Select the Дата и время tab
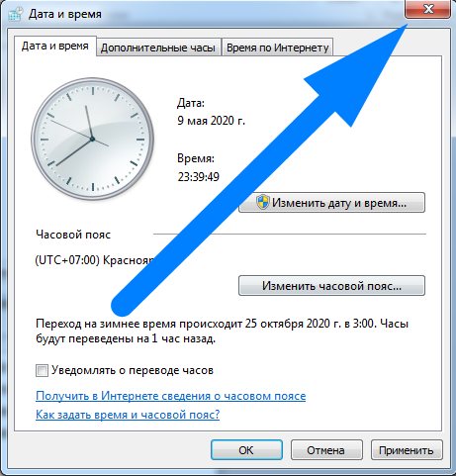The image size is (456, 476). click(x=55, y=46)
